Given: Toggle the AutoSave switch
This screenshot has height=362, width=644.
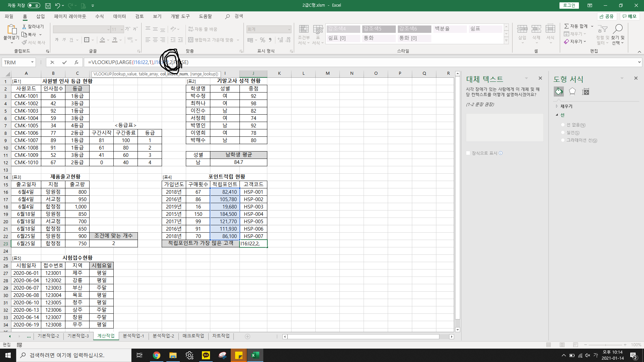Looking at the screenshot, I should [x=34, y=5].
